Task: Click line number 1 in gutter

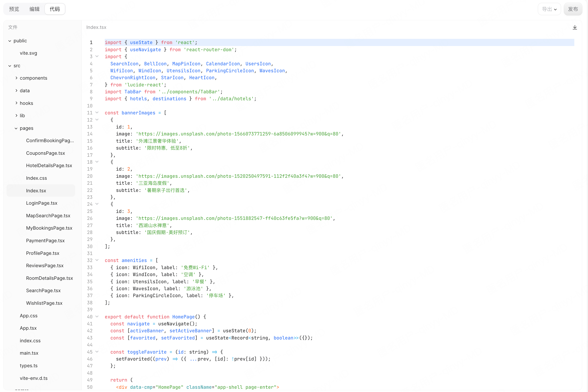Action: (91, 43)
